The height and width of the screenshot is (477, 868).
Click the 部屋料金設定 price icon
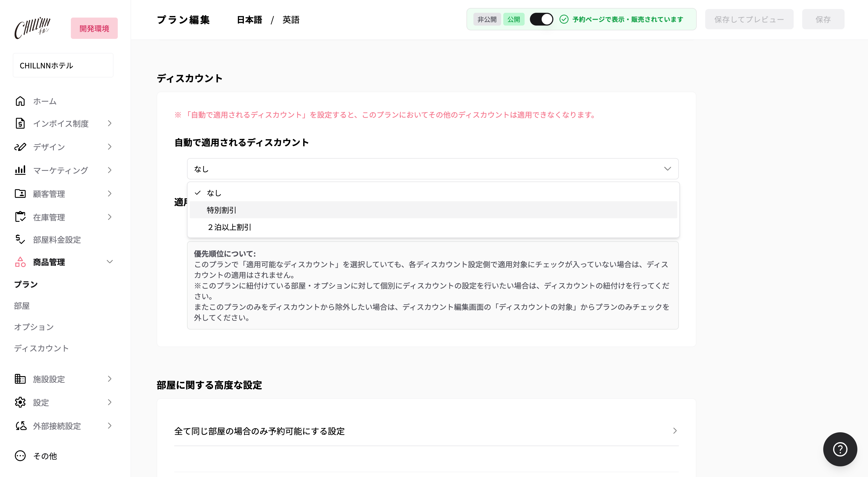(x=20, y=239)
